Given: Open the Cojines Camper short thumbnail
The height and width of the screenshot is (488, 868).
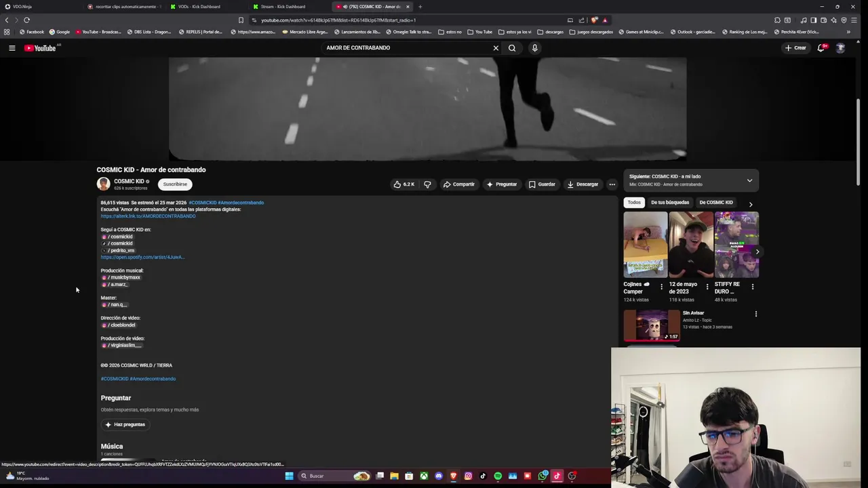Looking at the screenshot, I should coord(646,245).
